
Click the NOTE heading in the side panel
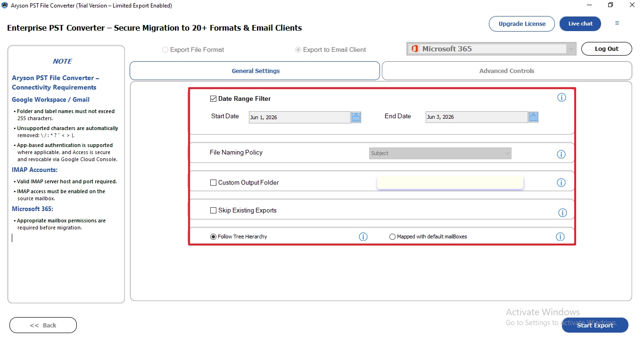click(x=62, y=61)
